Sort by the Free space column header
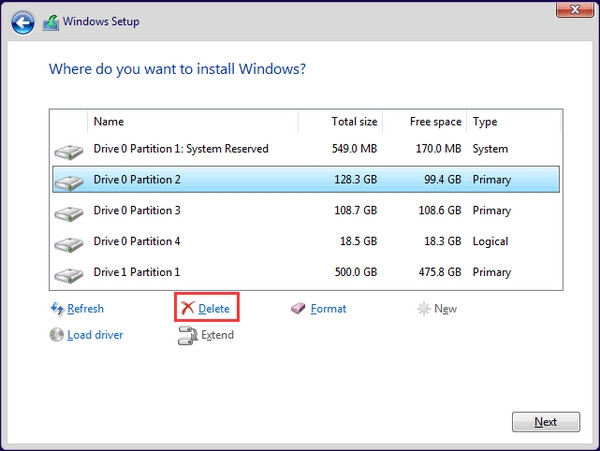600x451 pixels. coord(425,122)
